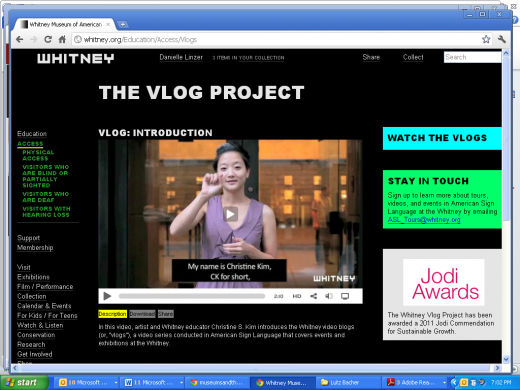Click the video share icon
The image size is (520, 390).
[313, 296]
